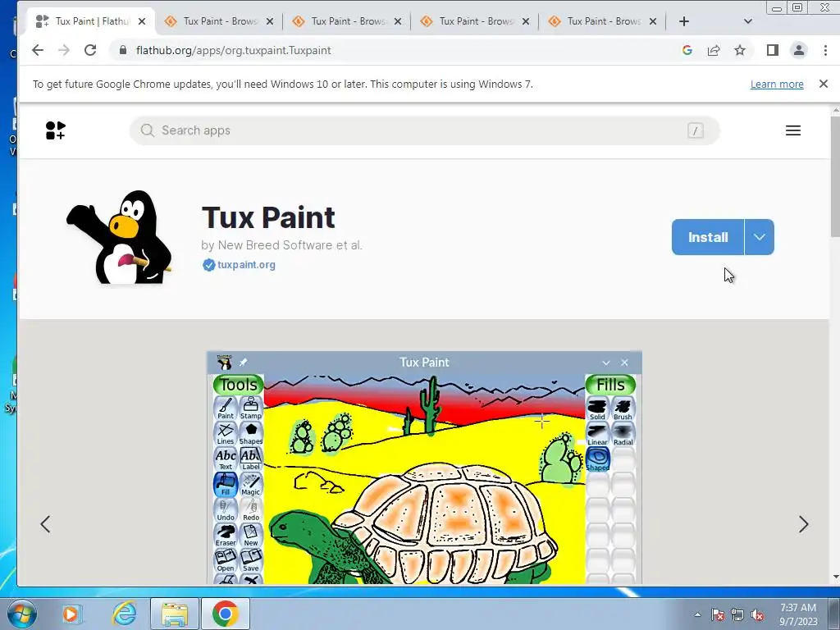Switch to the third Tux Paint - Browse tab

tap(348, 21)
